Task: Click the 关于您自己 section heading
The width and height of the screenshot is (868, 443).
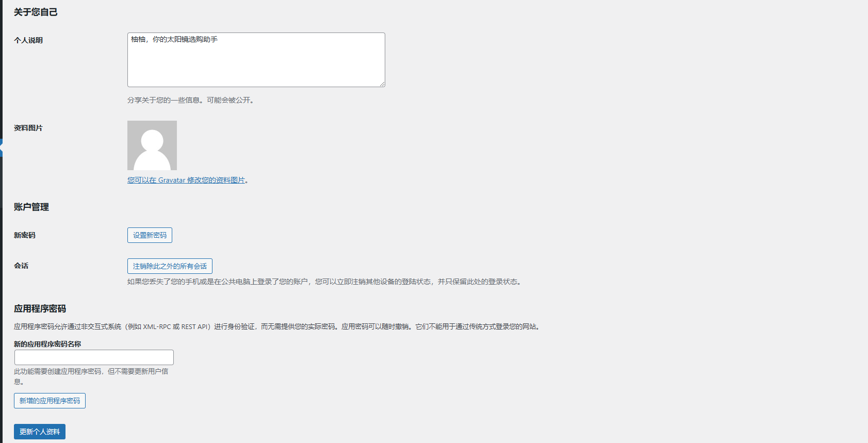Action: click(x=36, y=12)
